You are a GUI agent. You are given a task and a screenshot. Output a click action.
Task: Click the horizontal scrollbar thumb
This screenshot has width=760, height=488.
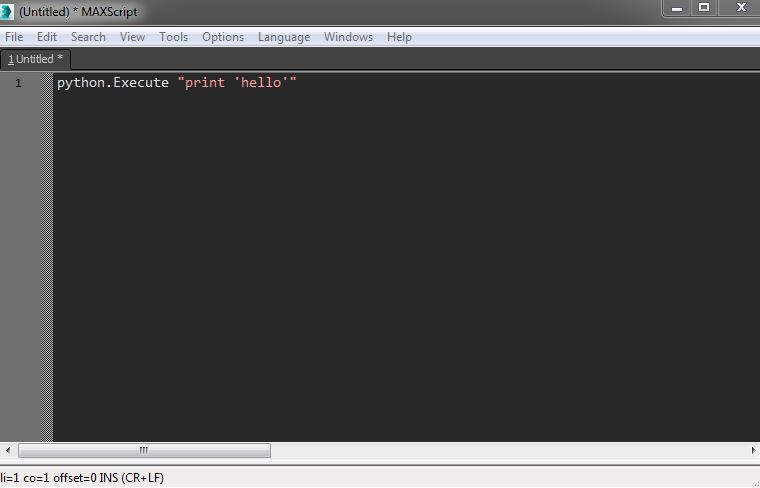click(144, 450)
